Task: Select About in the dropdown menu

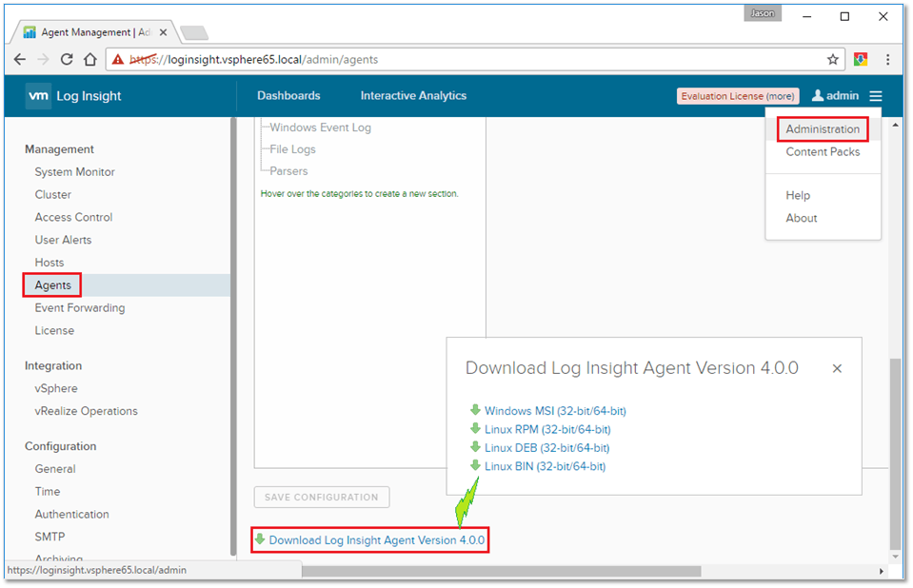Action: point(802,218)
